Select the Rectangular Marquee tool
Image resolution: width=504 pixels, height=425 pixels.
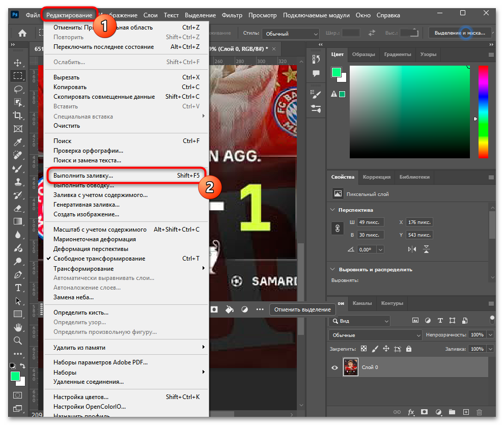[18, 76]
